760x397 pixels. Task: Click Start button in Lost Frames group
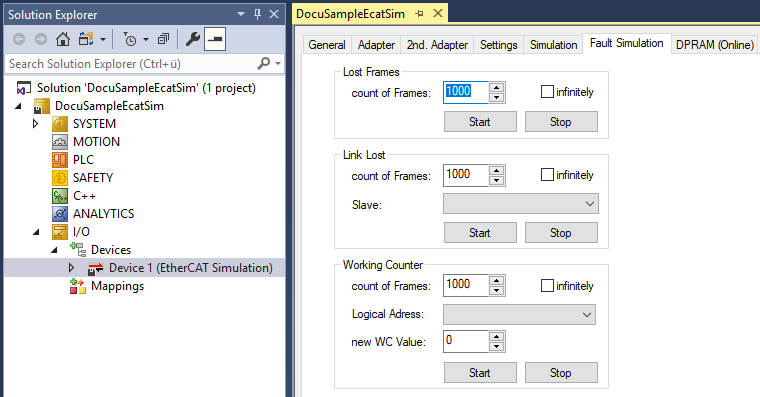[x=480, y=122]
